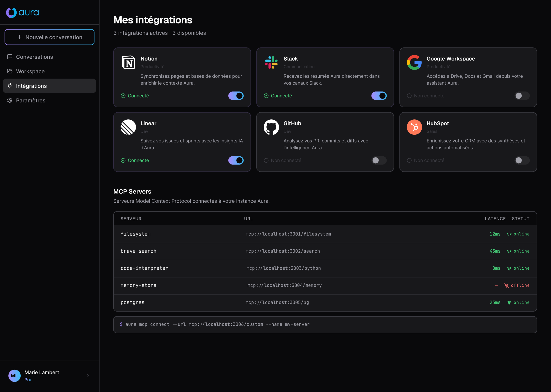Select the code-interpreter server name

144,268
